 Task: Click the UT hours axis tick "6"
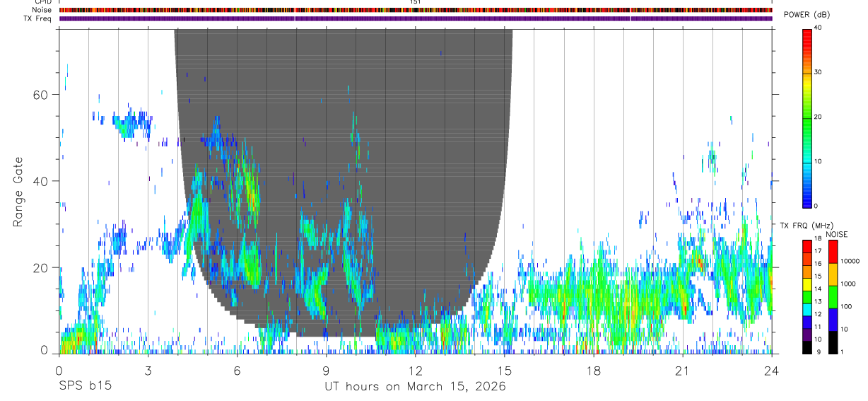point(237,370)
